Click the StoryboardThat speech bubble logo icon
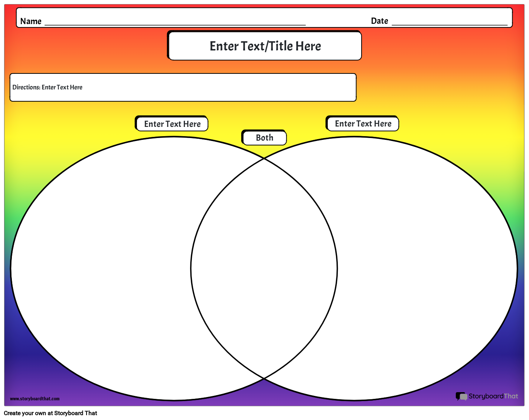Screen dimensions: 529x420 (x=461, y=397)
